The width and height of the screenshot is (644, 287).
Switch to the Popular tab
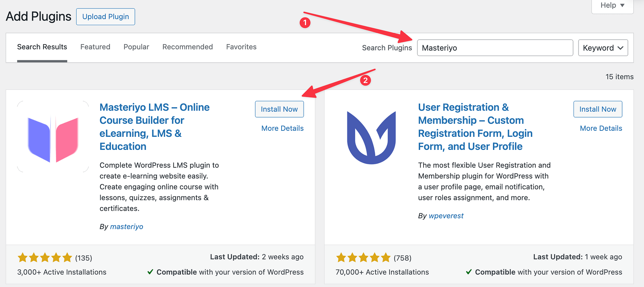tap(136, 47)
